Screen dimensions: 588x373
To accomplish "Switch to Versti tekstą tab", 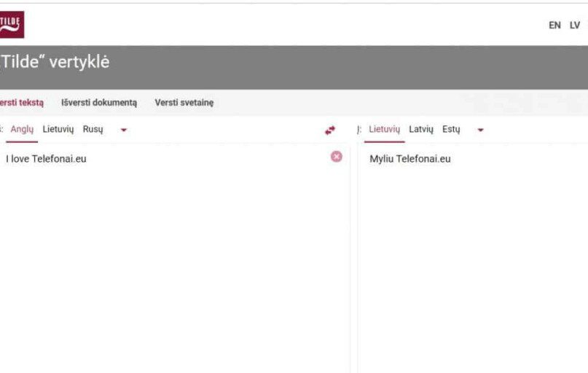I will tap(21, 103).
